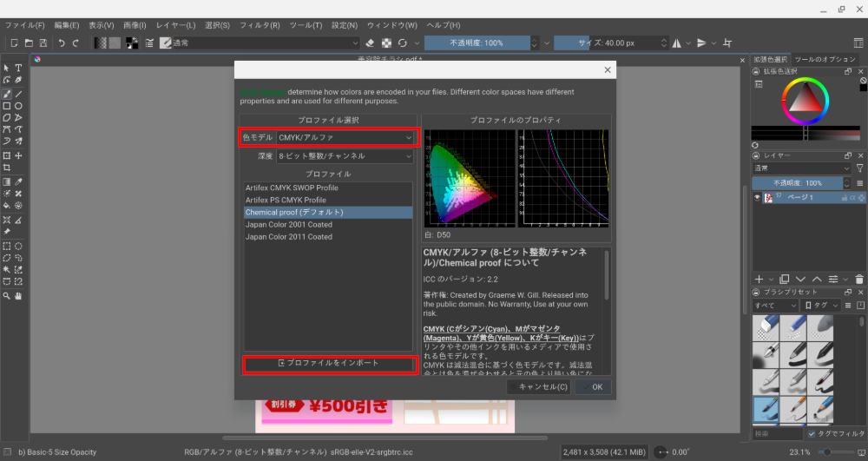The width and height of the screenshot is (868, 461).
Task: Open the 編集(E) menu
Action: tap(67, 25)
